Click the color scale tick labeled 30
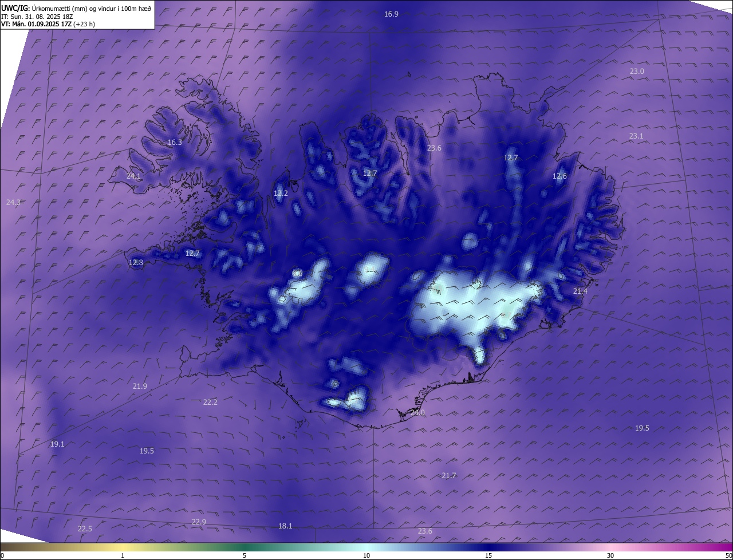This screenshot has height=560, width=733. coord(610,555)
